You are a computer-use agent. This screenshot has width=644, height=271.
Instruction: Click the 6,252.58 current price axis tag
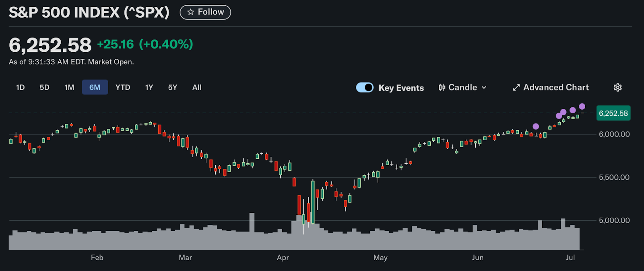[x=613, y=113]
